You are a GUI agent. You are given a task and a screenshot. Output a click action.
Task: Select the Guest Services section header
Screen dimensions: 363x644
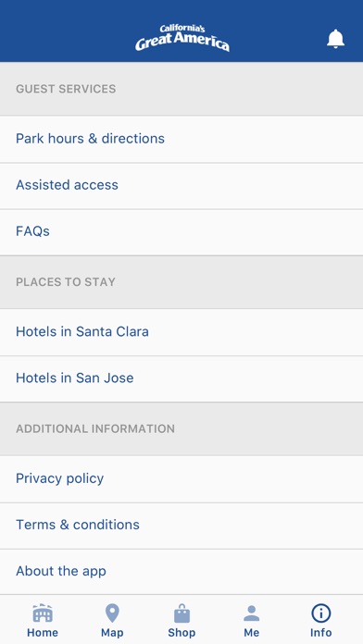66,89
